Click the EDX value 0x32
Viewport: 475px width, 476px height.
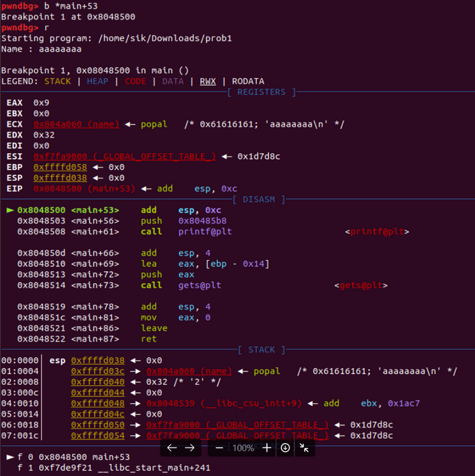pyautogui.click(x=44, y=135)
